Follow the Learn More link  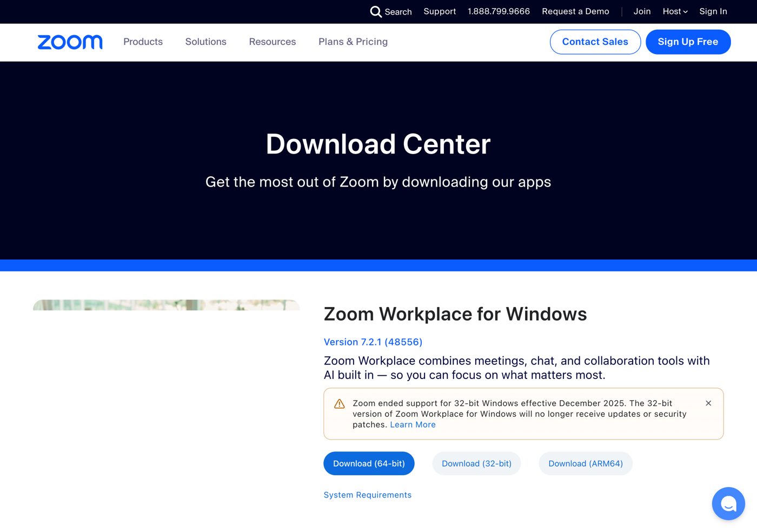tap(413, 425)
